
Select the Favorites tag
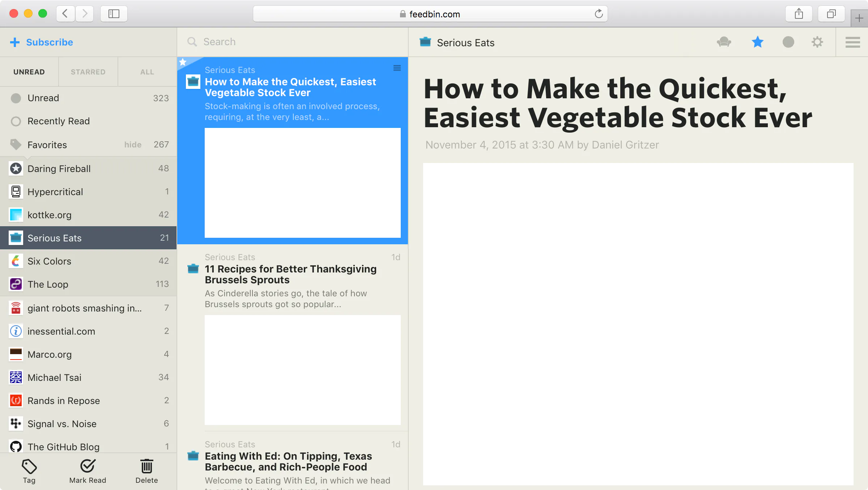[88, 145]
